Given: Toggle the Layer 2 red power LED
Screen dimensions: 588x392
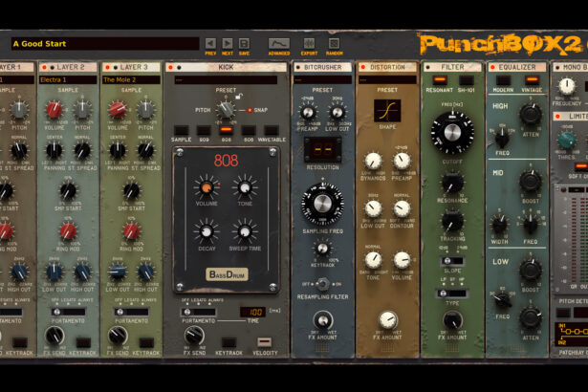Looking at the screenshot, I should click(x=44, y=68).
